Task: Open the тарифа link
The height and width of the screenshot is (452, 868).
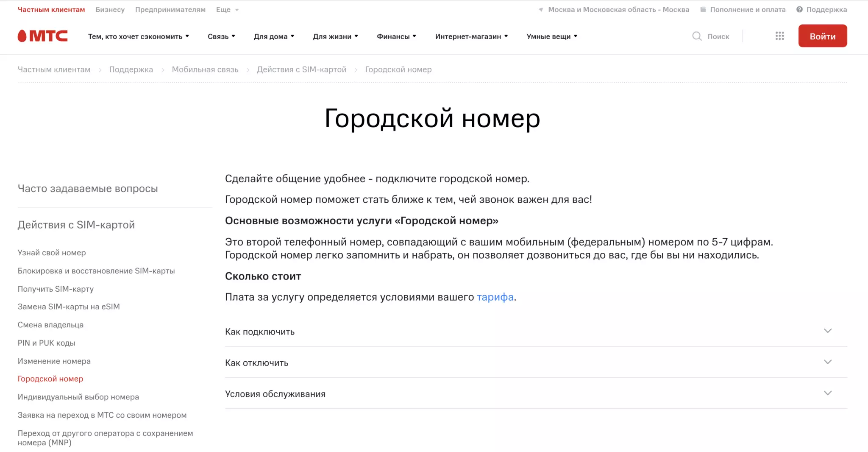Action: pyautogui.click(x=495, y=297)
